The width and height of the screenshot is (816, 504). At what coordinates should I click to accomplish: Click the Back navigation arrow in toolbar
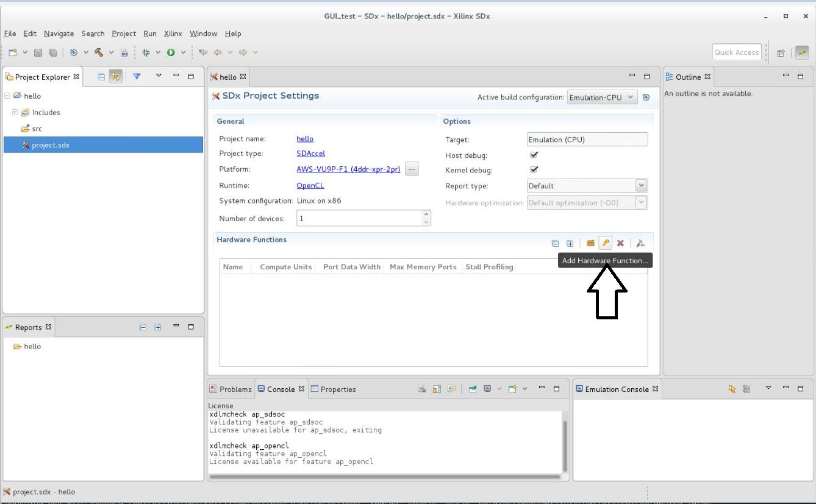click(217, 52)
